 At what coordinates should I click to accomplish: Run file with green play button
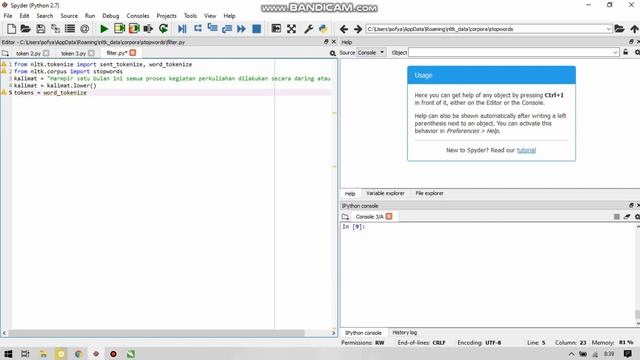pyautogui.click(x=104, y=29)
